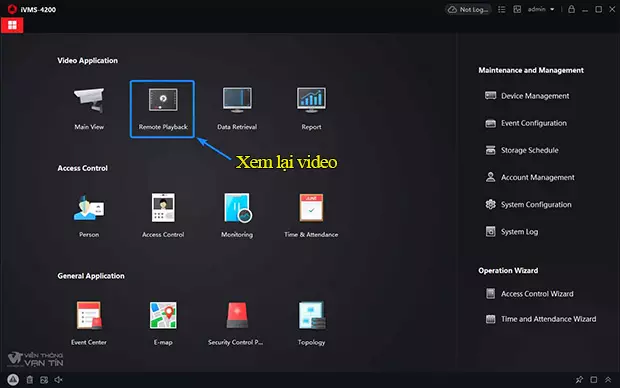Toggle the pin icon in status bar
This screenshot has width=620, height=388.
(x=579, y=380)
